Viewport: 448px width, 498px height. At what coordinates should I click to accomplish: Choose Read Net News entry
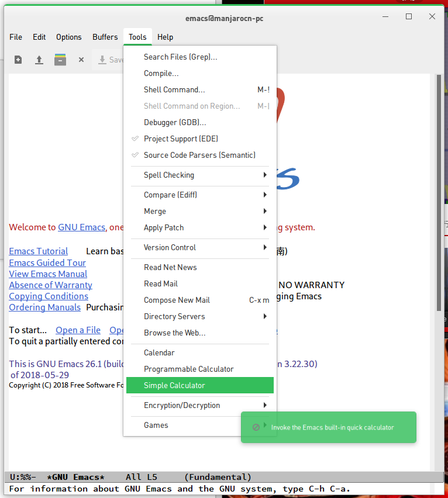[200, 268]
